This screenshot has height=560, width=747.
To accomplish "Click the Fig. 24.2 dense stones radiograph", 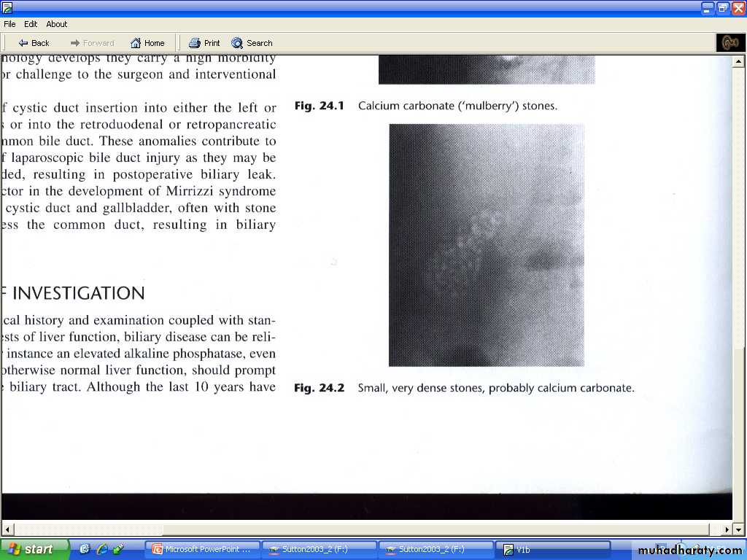I will click(486, 245).
